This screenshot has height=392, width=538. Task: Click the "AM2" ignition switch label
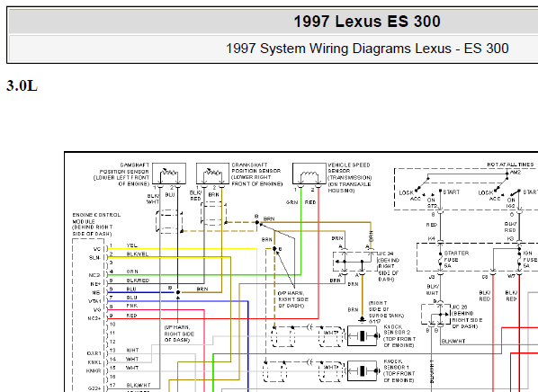point(516,173)
